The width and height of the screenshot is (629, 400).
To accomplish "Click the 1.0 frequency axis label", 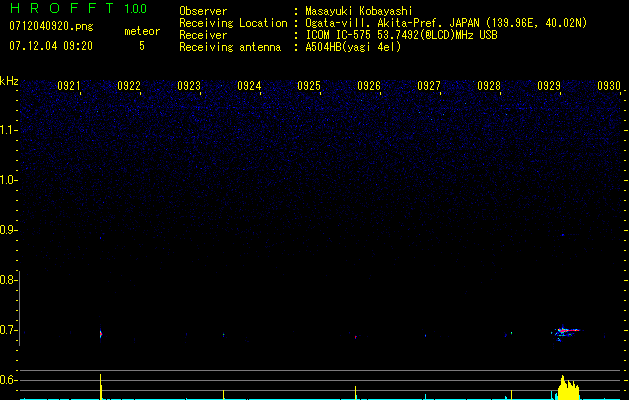I will [x=8, y=180].
